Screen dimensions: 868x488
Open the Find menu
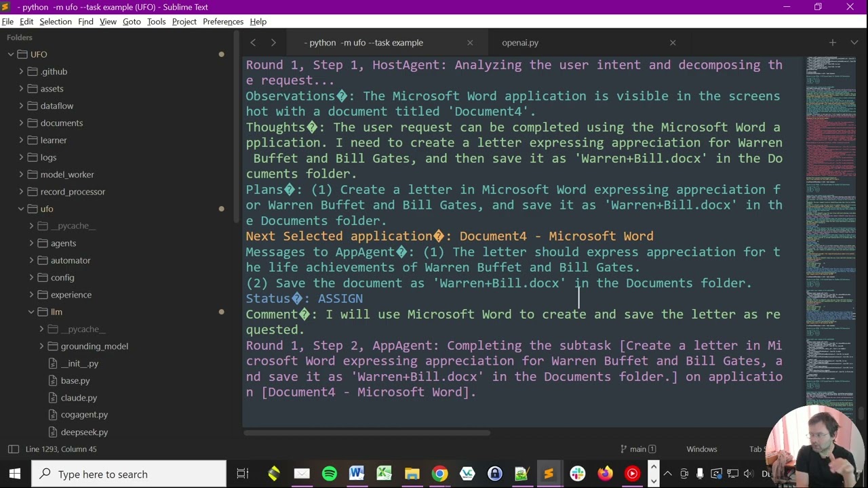point(85,22)
